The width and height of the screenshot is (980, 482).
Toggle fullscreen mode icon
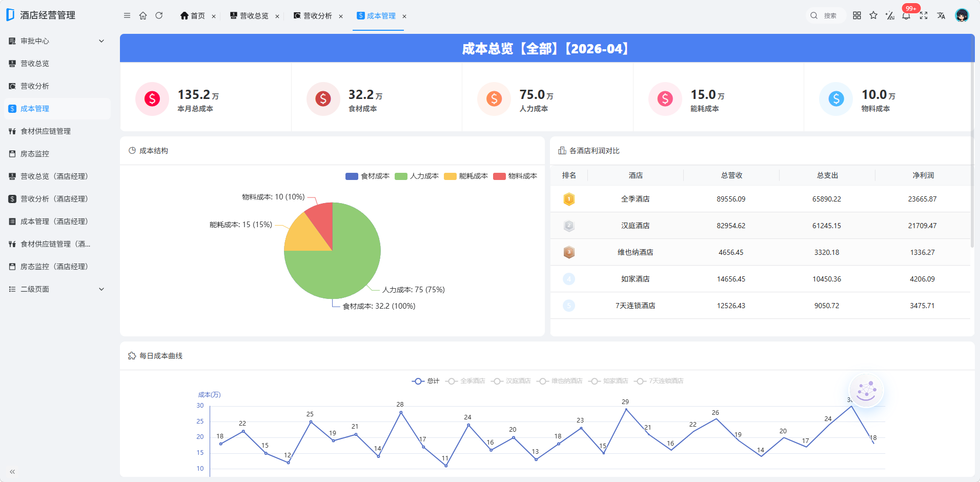point(924,15)
